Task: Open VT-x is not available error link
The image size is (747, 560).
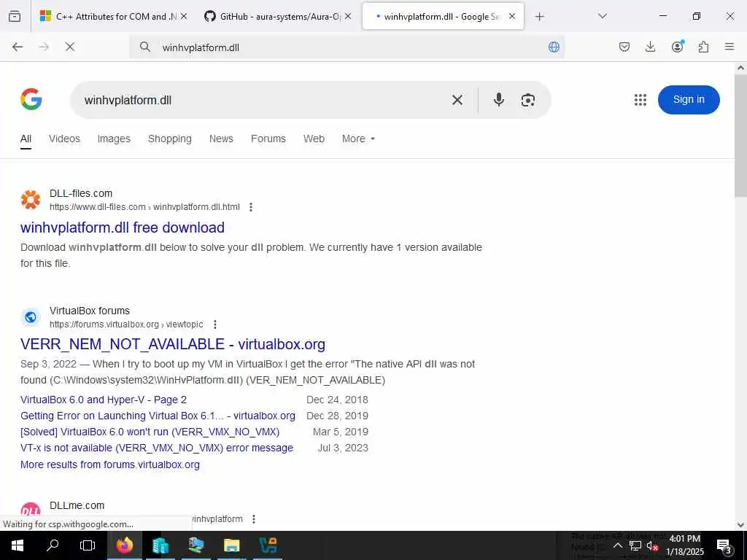Action: pyautogui.click(x=157, y=448)
